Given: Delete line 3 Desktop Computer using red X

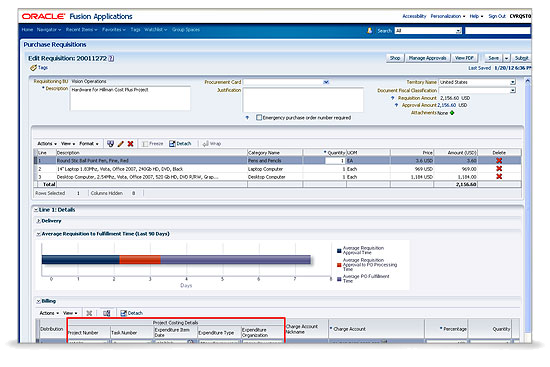Looking at the screenshot, I should [x=499, y=176].
